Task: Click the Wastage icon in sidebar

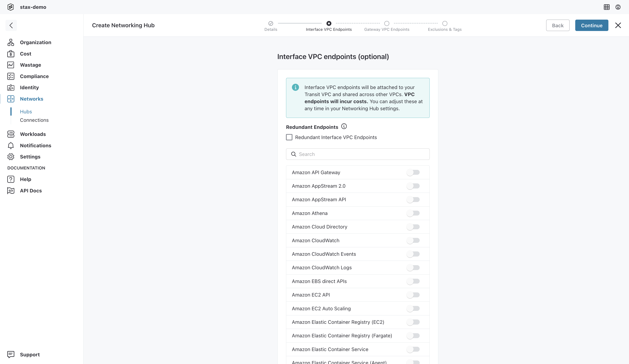Action: tap(11, 65)
